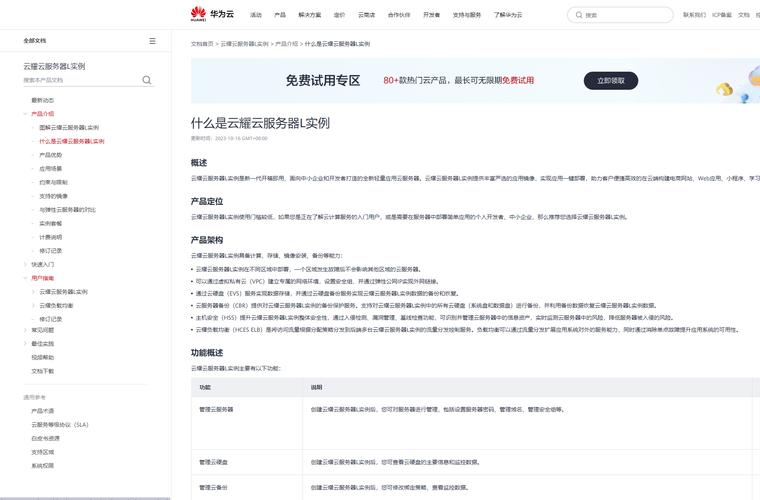
Task: Focus the top 搜索 search field
Action: coord(620,15)
